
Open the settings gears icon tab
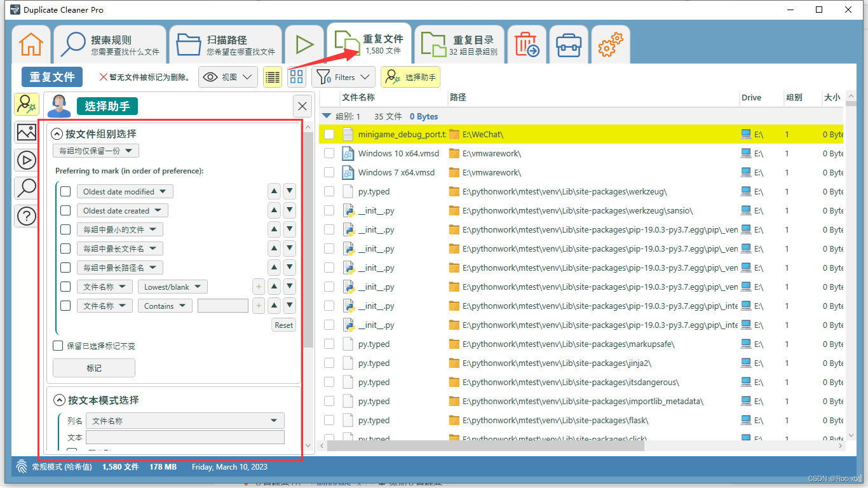coord(611,44)
